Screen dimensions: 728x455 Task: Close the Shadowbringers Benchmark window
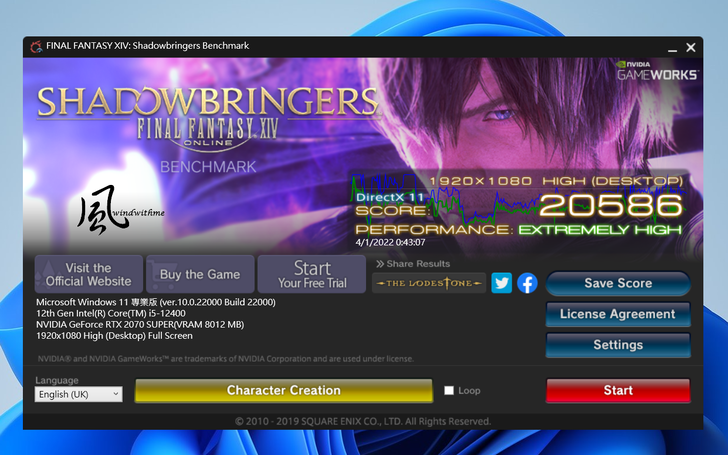(x=691, y=47)
